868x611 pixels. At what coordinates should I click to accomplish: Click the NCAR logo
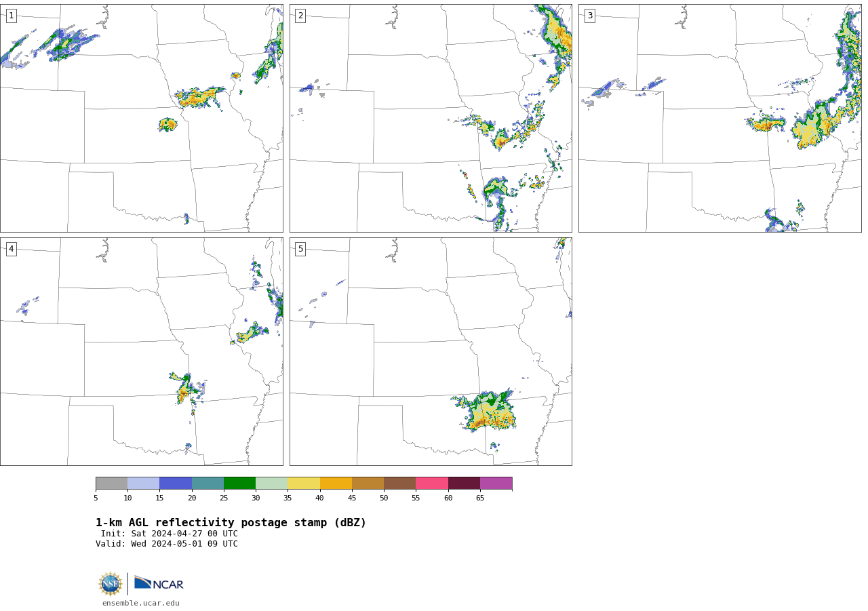coord(159,583)
